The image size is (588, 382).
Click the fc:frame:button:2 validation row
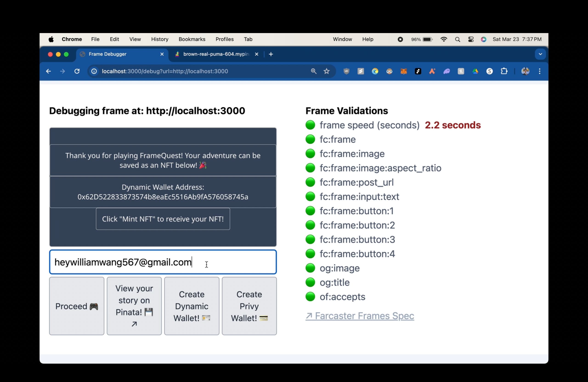point(350,225)
